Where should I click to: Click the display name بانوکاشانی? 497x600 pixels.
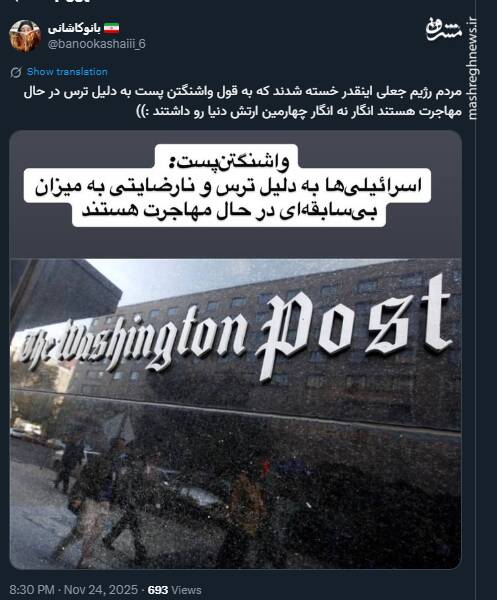(74, 29)
